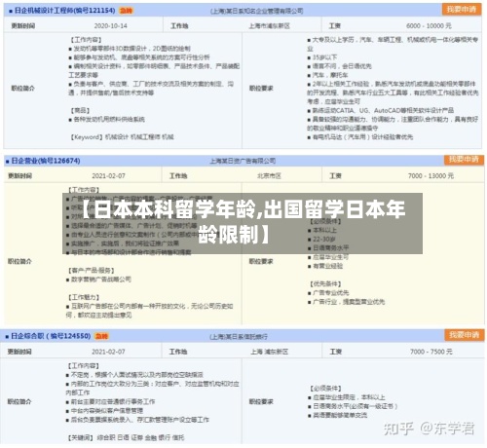The width and height of the screenshot is (487, 448).
Task: Open job title 日企机械设计工程师(编号121154)
Action: (x=64, y=11)
